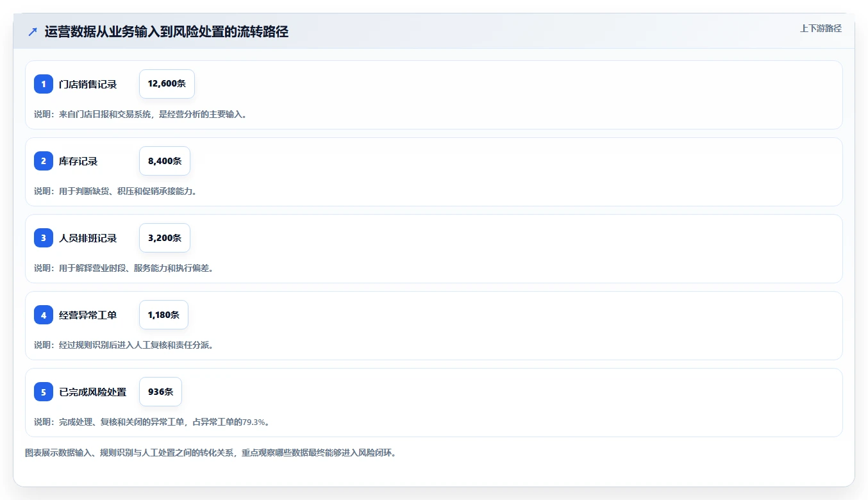Click the footer note starting 图表展示数据输入
This screenshot has height=500, width=868.
point(211,453)
